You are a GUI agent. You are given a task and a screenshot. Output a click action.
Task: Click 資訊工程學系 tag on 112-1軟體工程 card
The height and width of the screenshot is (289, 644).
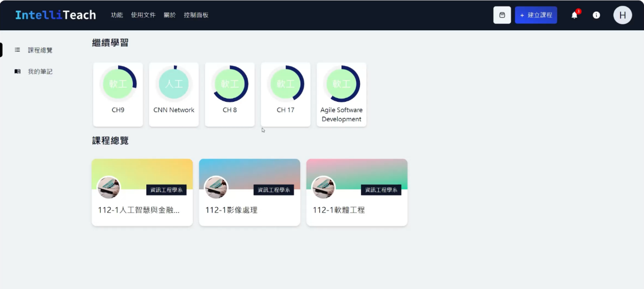click(381, 190)
